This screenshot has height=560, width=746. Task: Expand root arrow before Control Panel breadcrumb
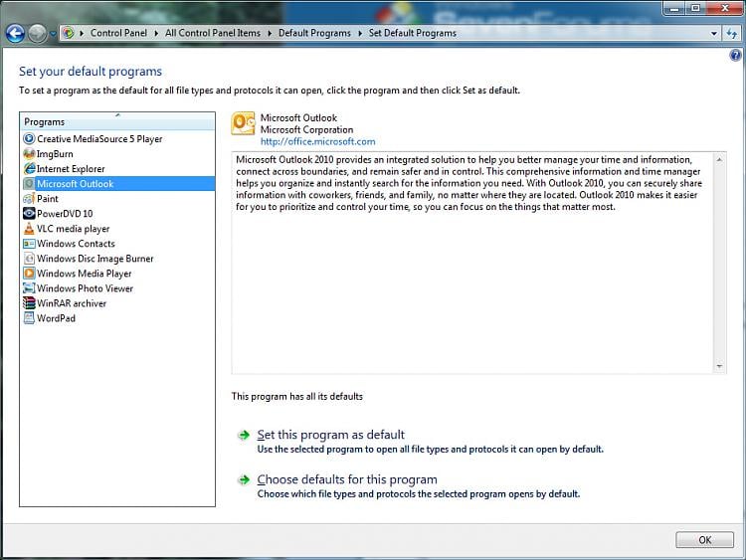click(82, 33)
